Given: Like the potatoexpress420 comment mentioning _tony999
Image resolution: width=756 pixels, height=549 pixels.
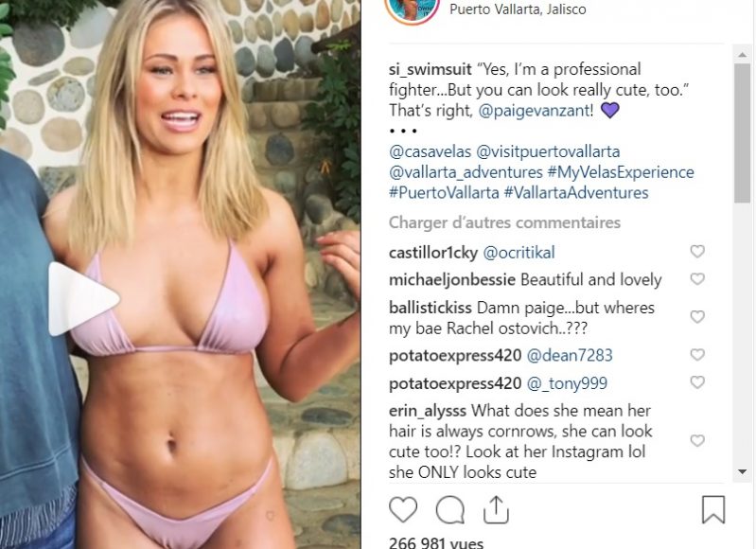Looking at the screenshot, I should (x=697, y=382).
